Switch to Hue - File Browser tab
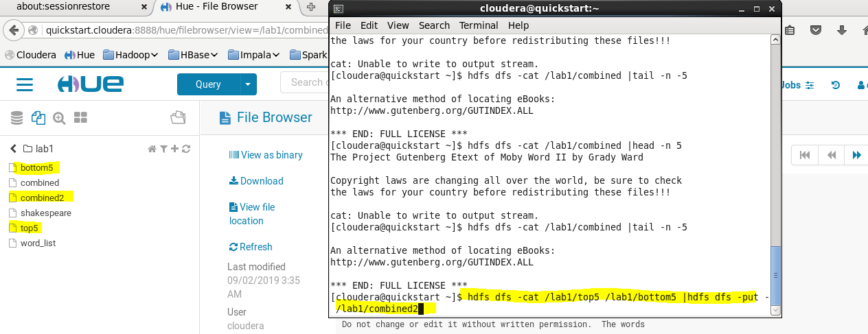Image resolution: width=868 pixels, height=334 pixels. click(227, 7)
